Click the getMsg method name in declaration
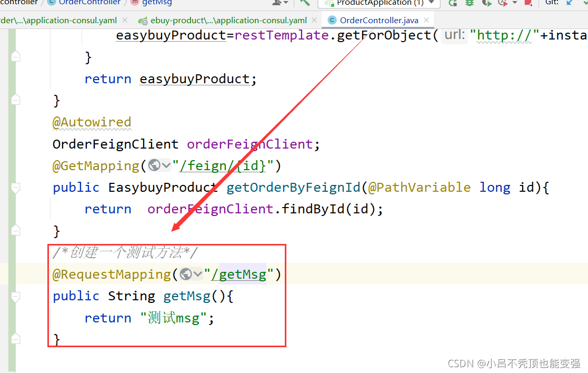This screenshot has height=373, width=588. pos(187,297)
